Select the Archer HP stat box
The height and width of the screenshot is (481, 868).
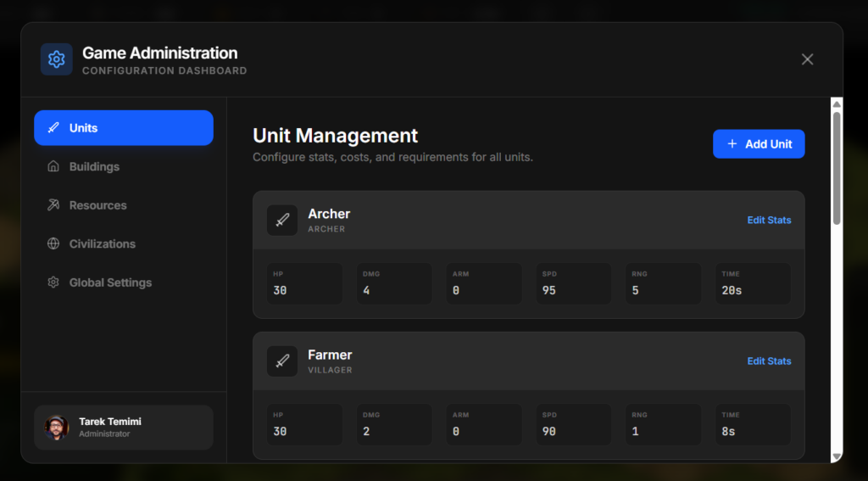305,283
